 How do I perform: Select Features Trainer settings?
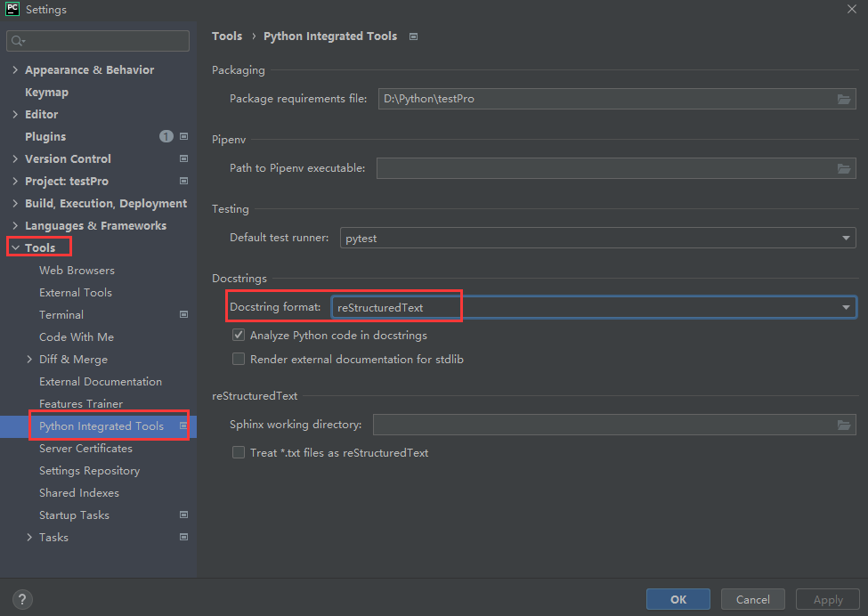coord(81,403)
